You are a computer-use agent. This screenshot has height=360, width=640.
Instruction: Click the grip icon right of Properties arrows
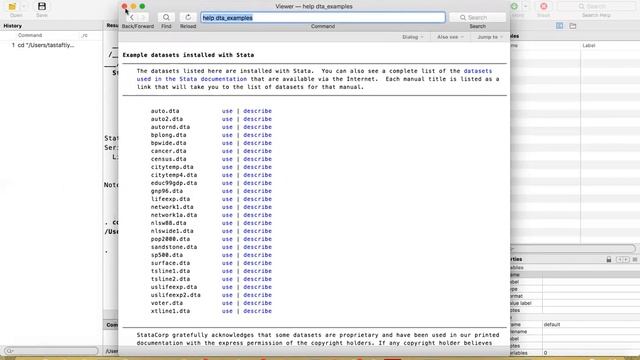point(635,259)
